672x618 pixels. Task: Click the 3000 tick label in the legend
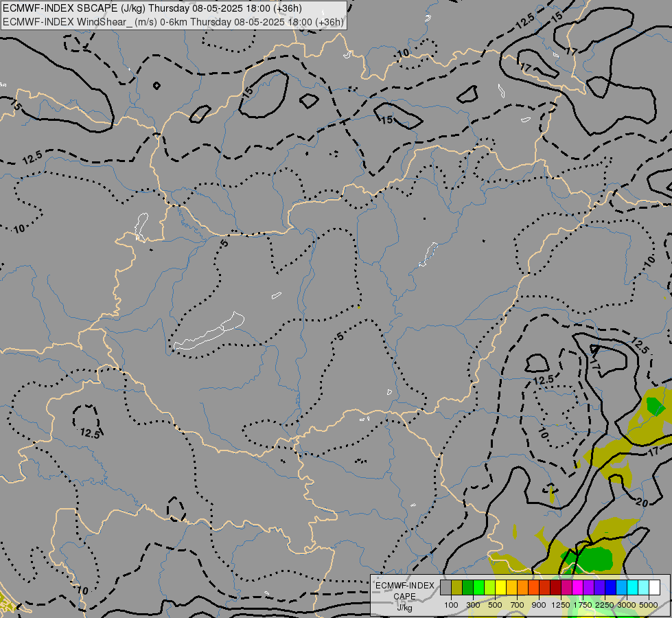click(x=627, y=605)
